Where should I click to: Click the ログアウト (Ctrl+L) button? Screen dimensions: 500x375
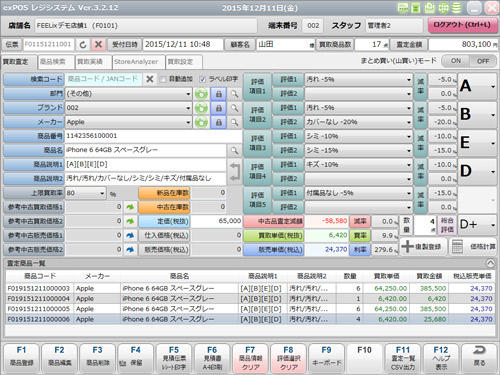462,25
